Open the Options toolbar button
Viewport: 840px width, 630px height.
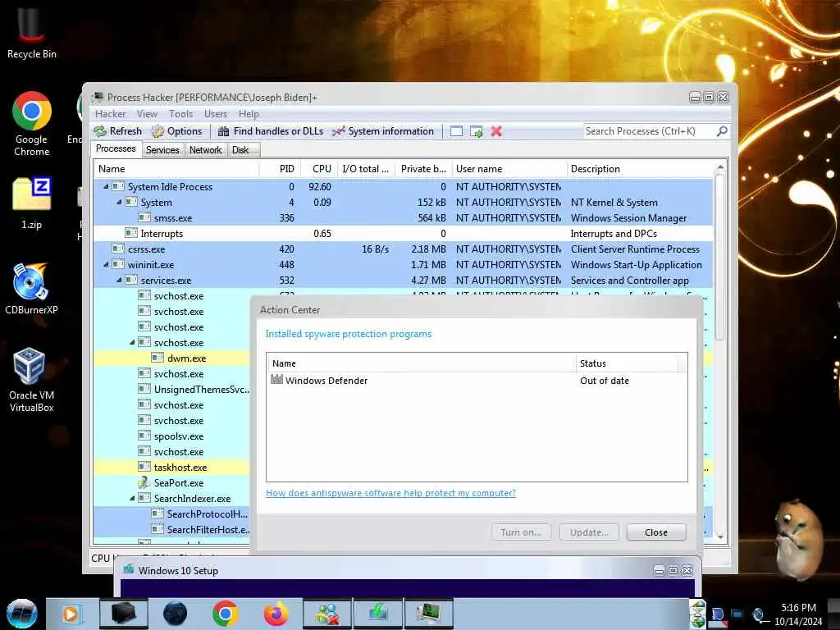177,131
